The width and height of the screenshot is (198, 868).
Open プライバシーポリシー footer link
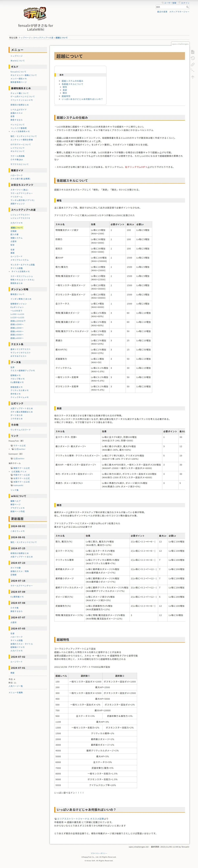click(x=99, y=853)
